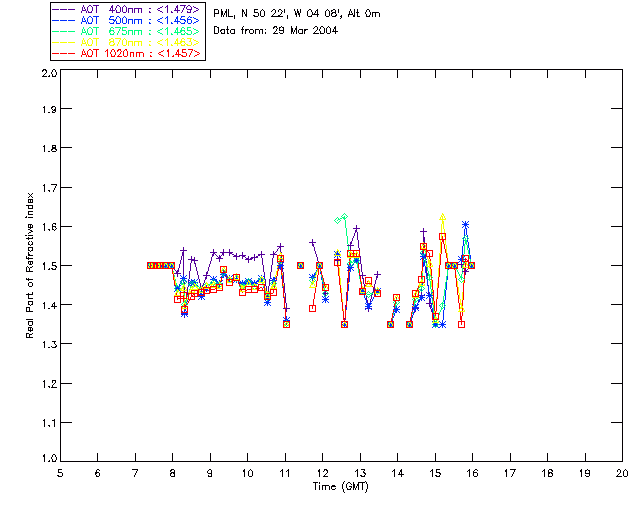Click the blue asterisk peak near 15.8h
The image size is (640, 512).
465,225
